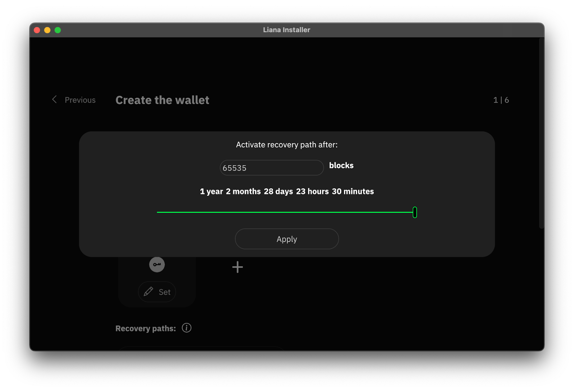This screenshot has width=575, height=392.
Task: Focus the blocks input showing 65535
Action: [271, 168]
